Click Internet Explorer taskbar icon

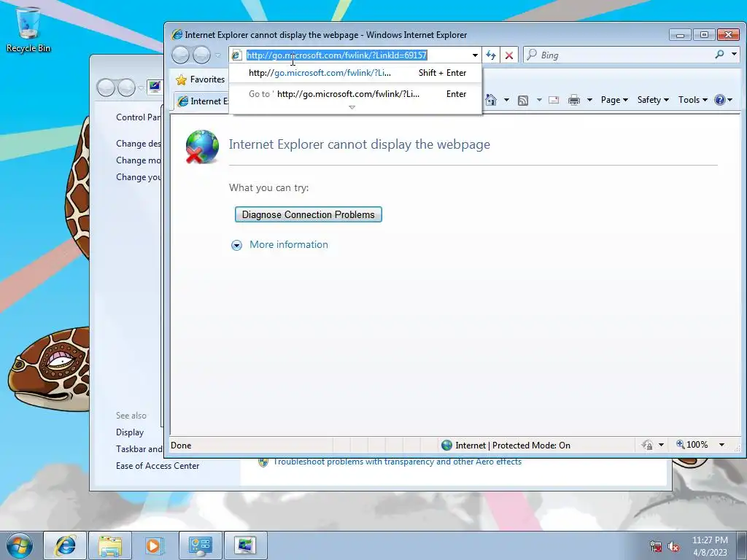(x=65, y=545)
